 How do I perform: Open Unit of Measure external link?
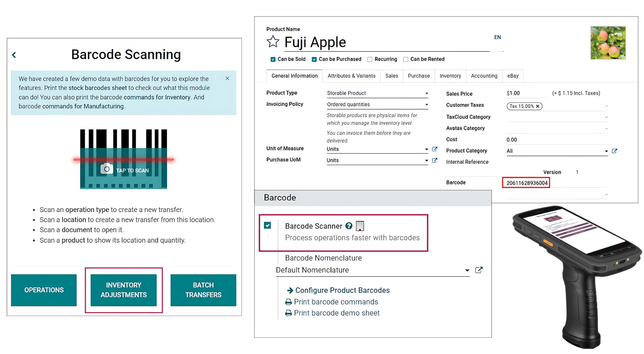click(x=435, y=149)
